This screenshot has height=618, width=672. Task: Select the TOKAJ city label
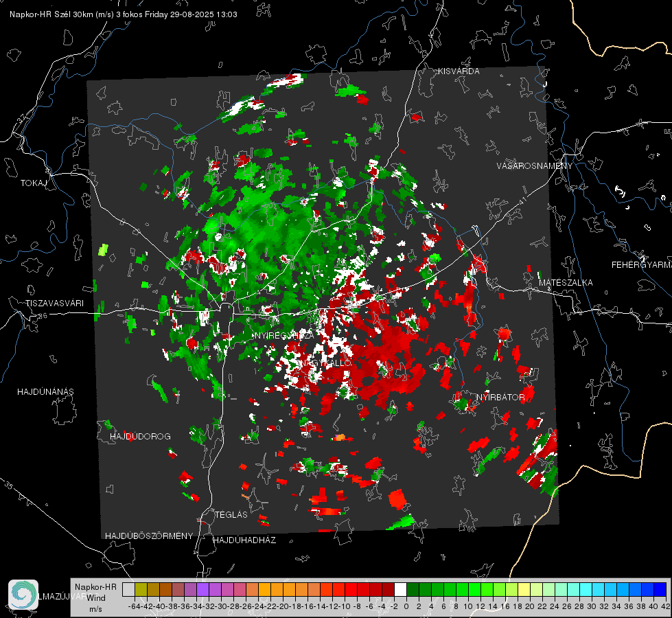(x=34, y=183)
